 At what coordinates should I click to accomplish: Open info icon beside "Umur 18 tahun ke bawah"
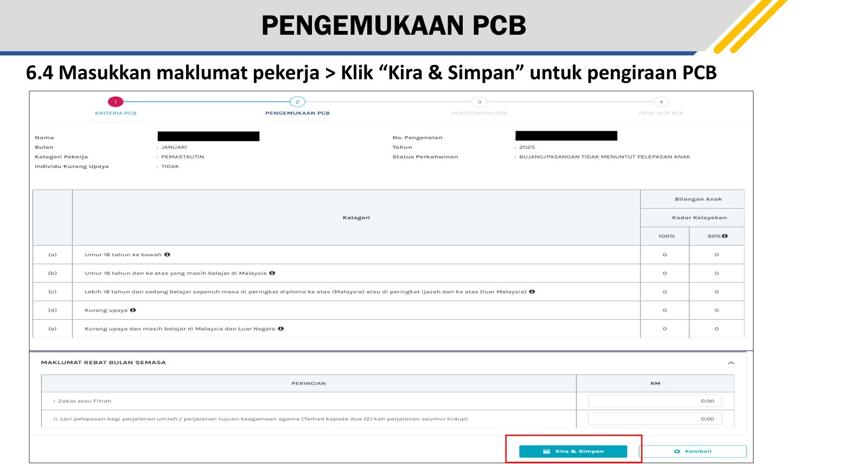167,255
